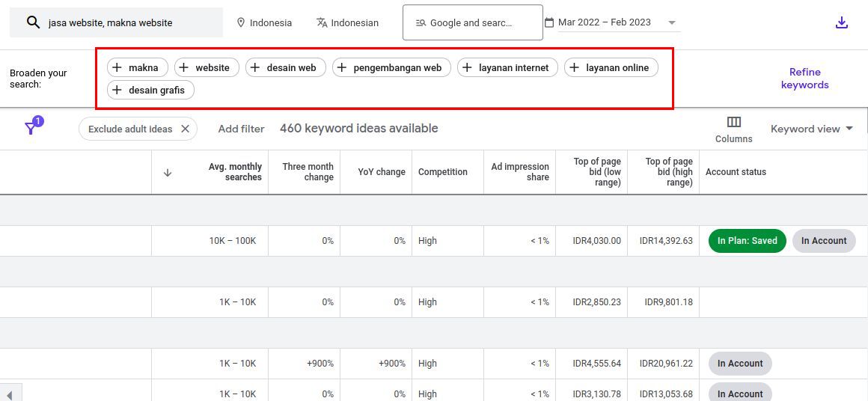
Task: Click the calendar icon beside date range
Action: pyautogui.click(x=549, y=22)
